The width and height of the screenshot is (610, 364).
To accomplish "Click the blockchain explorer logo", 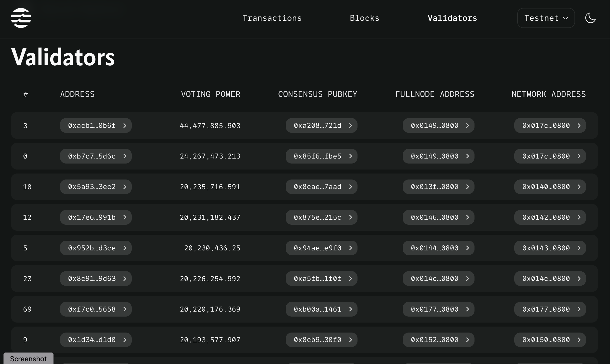I will click(21, 18).
